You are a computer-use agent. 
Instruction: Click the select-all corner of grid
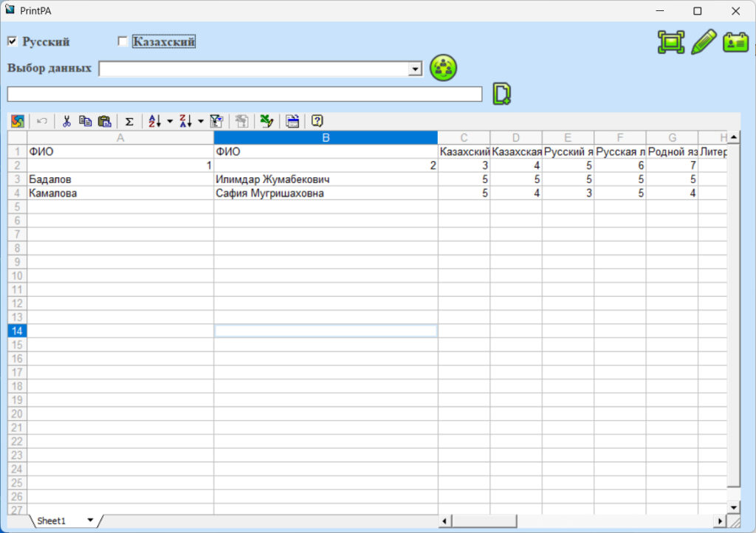18,138
